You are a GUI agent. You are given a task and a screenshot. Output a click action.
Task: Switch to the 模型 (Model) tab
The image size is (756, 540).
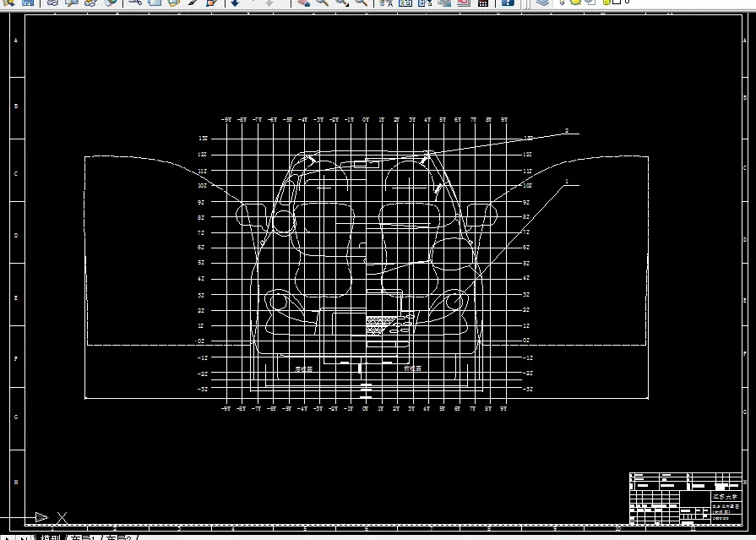tap(50, 537)
